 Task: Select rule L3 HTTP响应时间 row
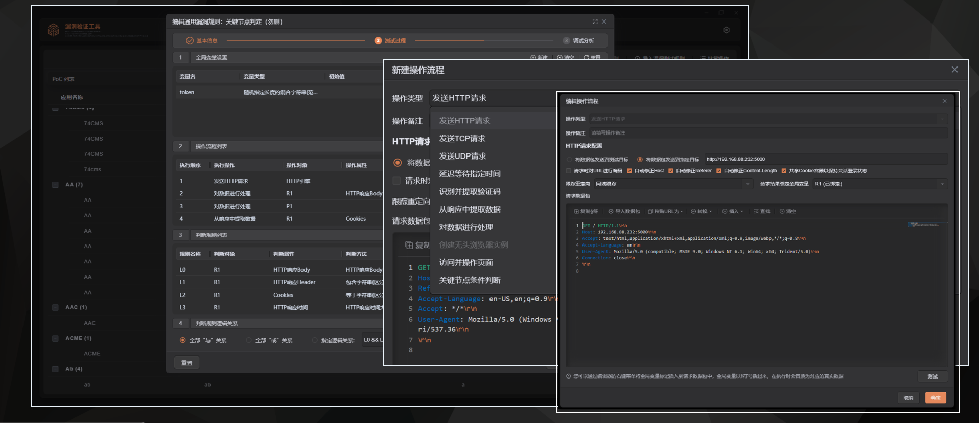(x=278, y=308)
